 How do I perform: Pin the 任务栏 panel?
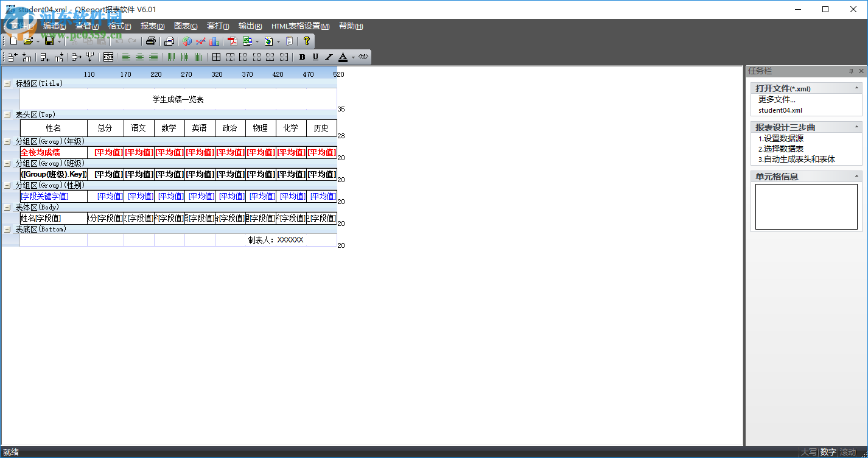pyautogui.click(x=852, y=71)
